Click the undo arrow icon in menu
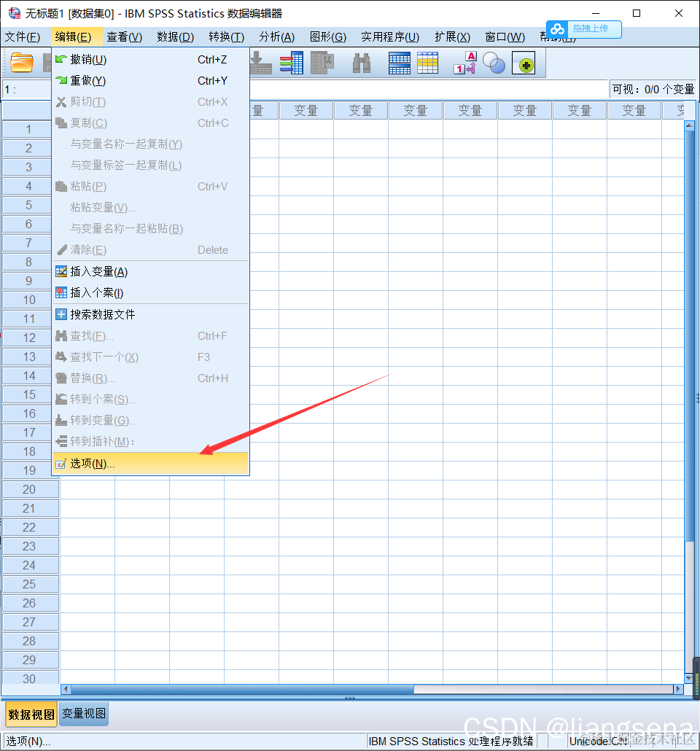The width and height of the screenshot is (700, 751). click(61, 59)
